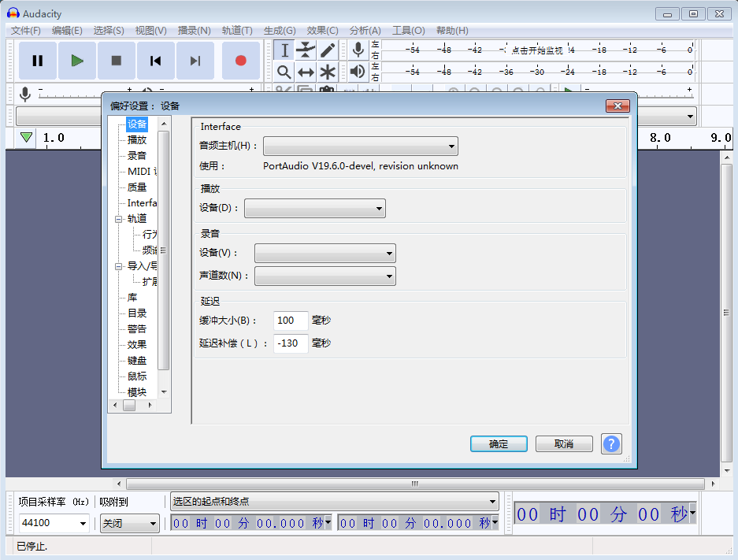
Task: Open help via the blue question mark
Action: 611,443
